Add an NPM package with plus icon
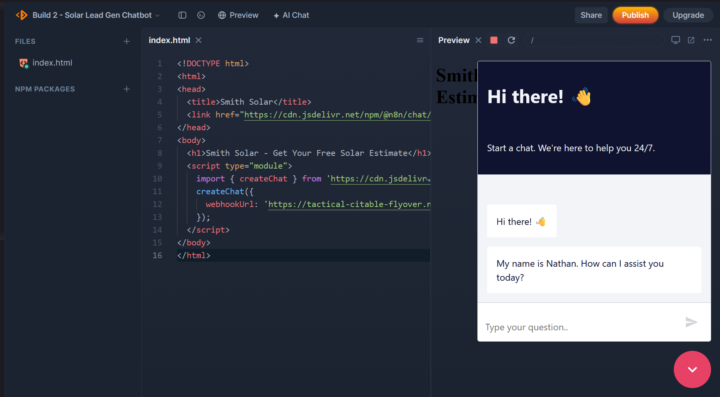 click(127, 89)
